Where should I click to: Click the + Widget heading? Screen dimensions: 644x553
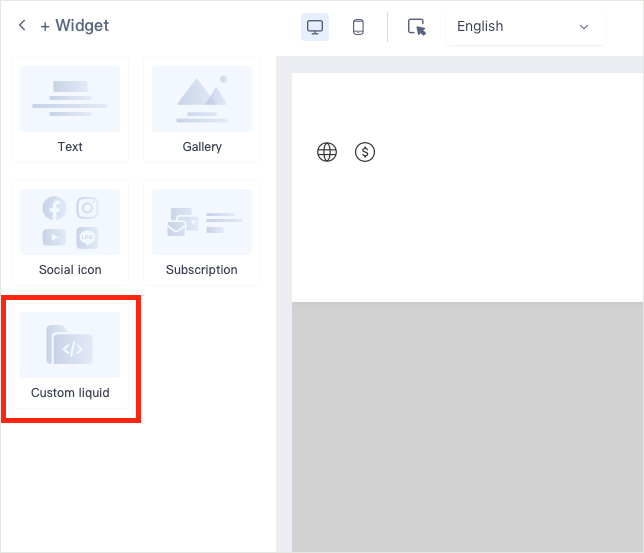[75, 25]
